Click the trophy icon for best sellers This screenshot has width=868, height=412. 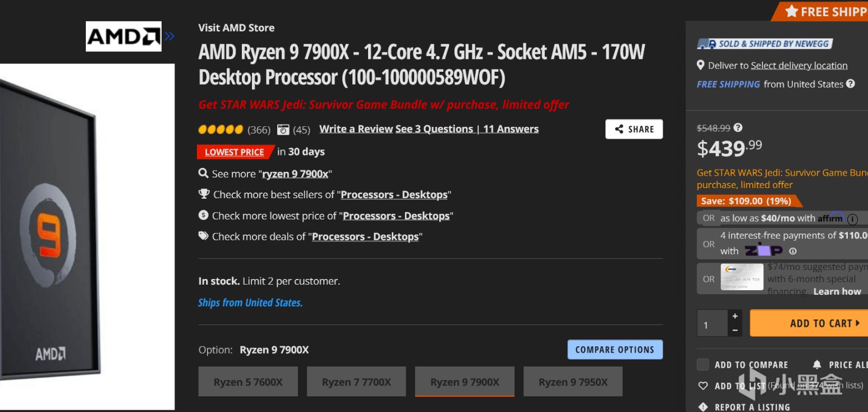pyautogui.click(x=204, y=194)
